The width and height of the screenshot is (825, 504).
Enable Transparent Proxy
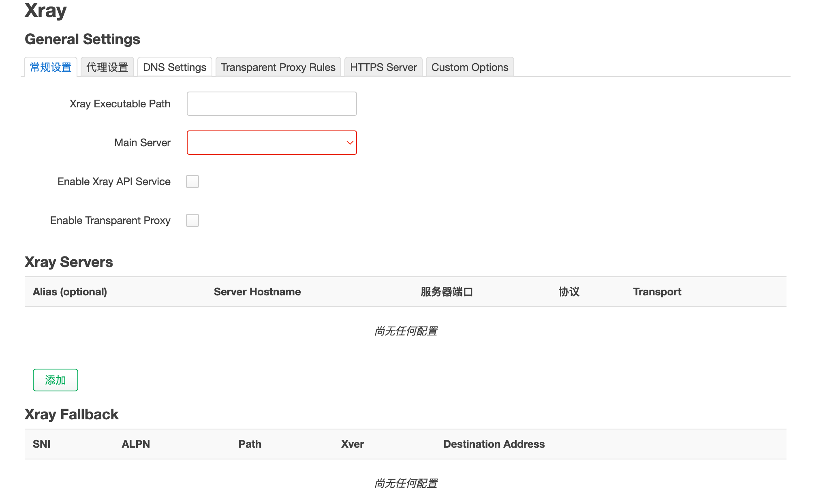[x=192, y=220]
